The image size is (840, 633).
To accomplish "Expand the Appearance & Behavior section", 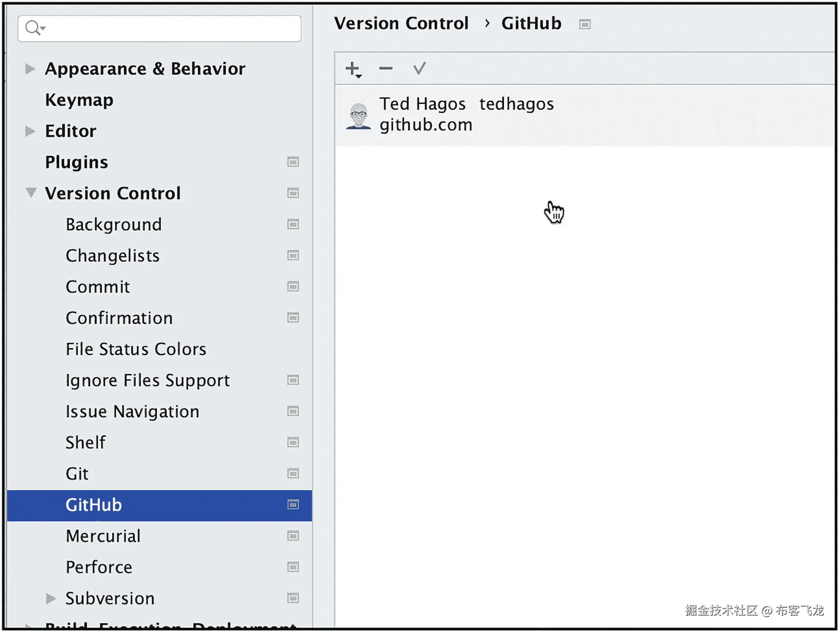I will tap(30, 69).
